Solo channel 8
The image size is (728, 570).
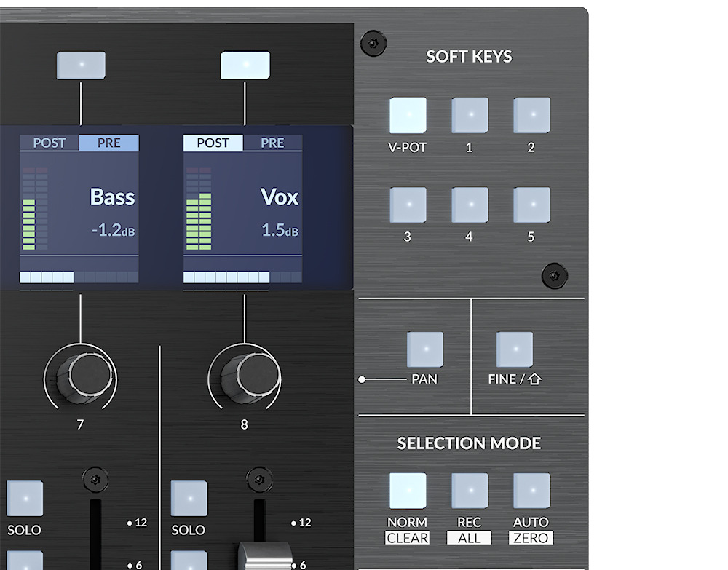189,499
